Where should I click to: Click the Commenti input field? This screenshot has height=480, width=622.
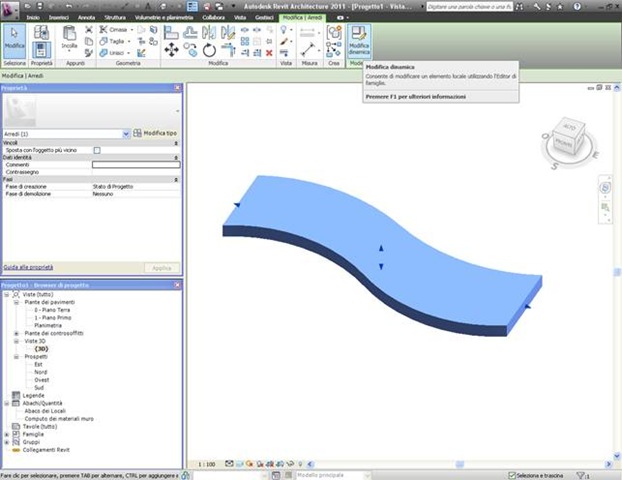pyautogui.click(x=135, y=164)
